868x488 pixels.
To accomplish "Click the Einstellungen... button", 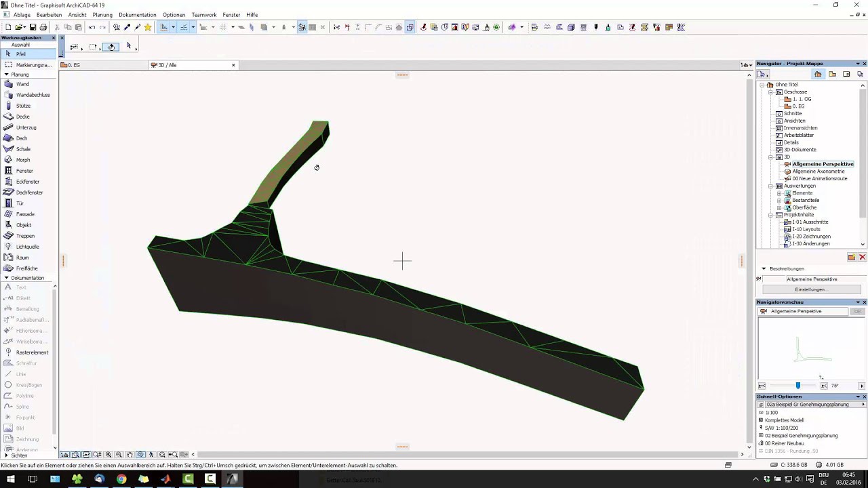I will click(812, 289).
